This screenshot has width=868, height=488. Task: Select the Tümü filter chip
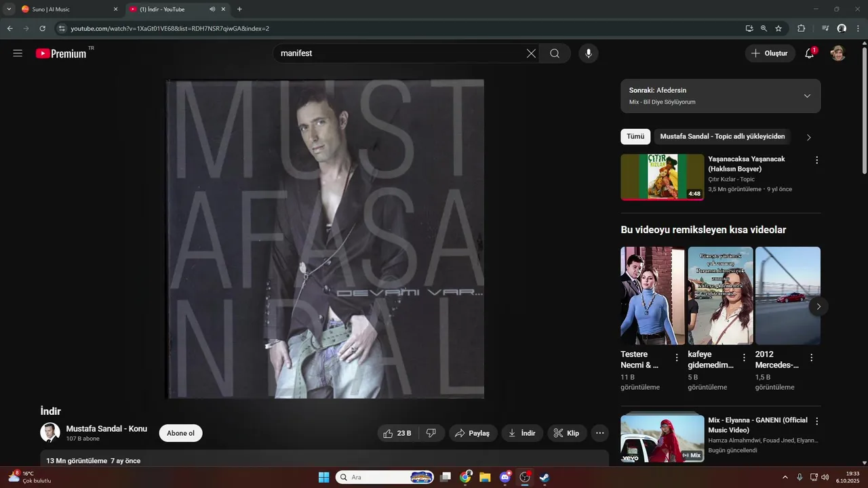tap(635, 137)
